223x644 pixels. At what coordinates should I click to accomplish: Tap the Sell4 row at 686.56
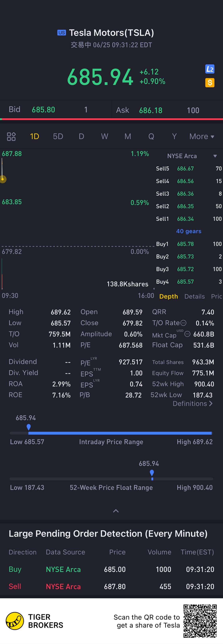[189, 181]
